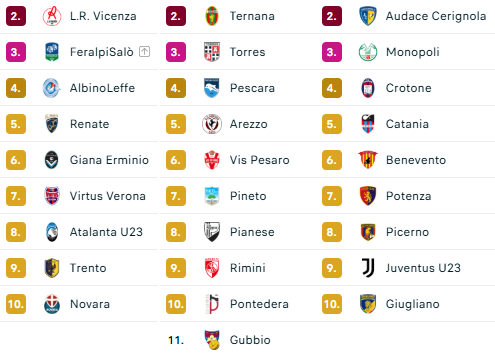Click the Benevento shield crest
Image resolution: width=495 pixels, height=361 pixels.
click(368, 160)
